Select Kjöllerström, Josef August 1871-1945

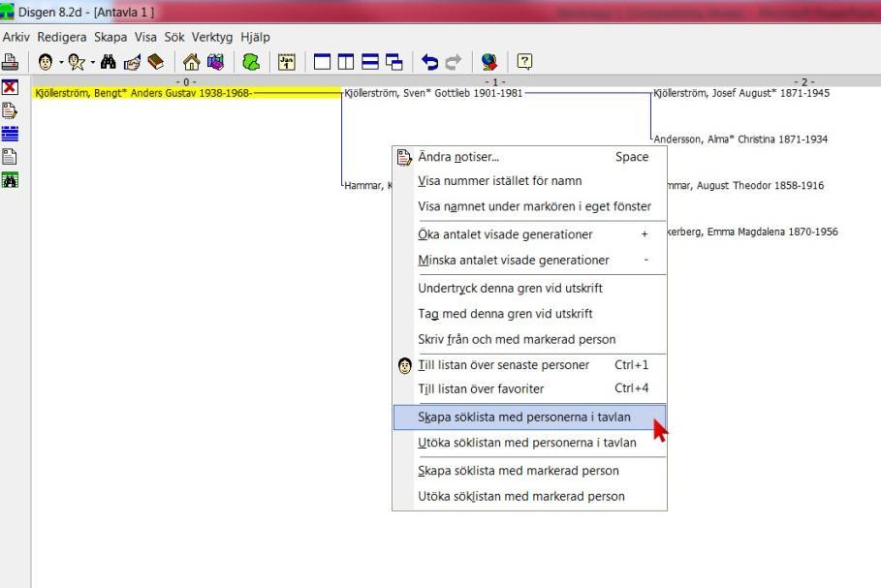[x=741, y=93]
